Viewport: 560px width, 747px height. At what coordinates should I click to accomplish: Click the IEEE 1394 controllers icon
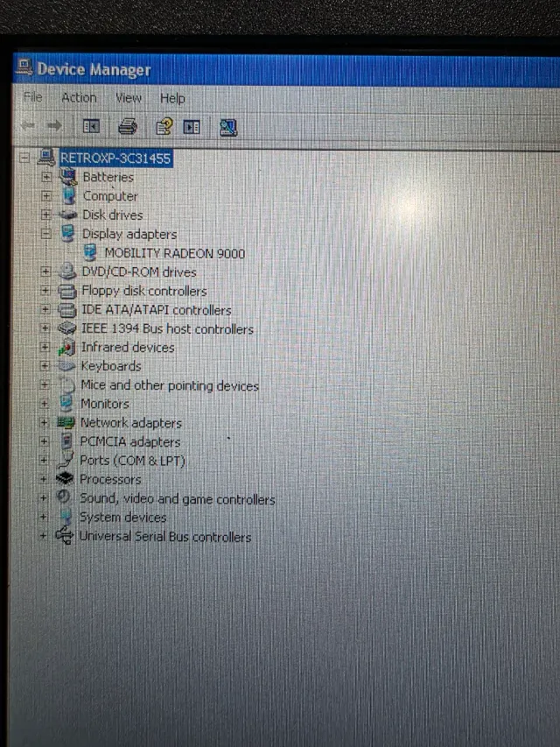(66, 328)
